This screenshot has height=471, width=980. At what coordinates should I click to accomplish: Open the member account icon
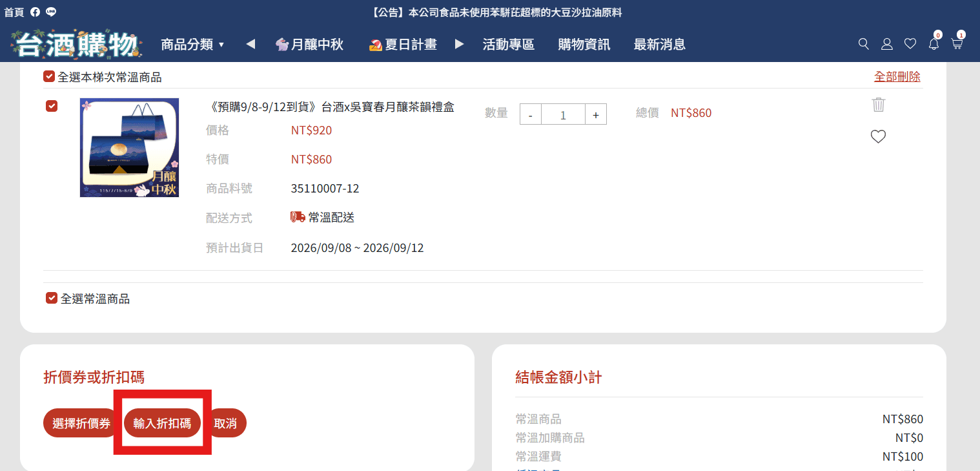point(887,44)
